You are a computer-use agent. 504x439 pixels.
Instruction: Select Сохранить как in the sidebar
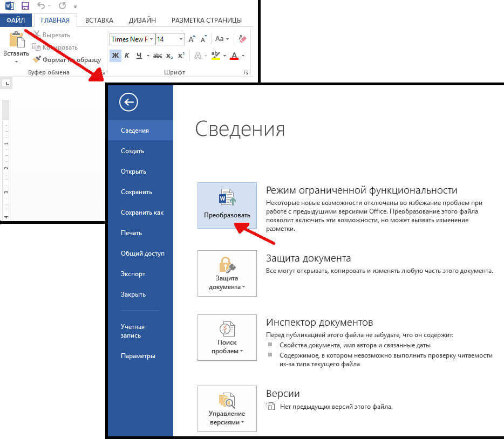(x=142, y=212)
